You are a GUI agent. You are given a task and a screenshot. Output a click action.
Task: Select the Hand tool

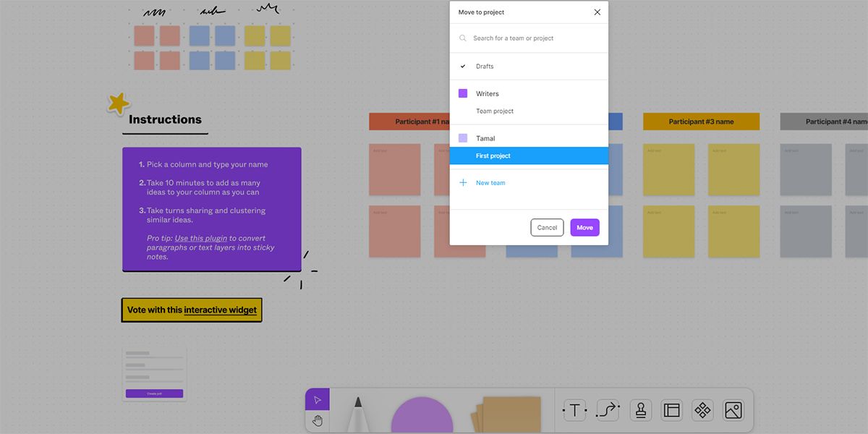click(318, 421)
